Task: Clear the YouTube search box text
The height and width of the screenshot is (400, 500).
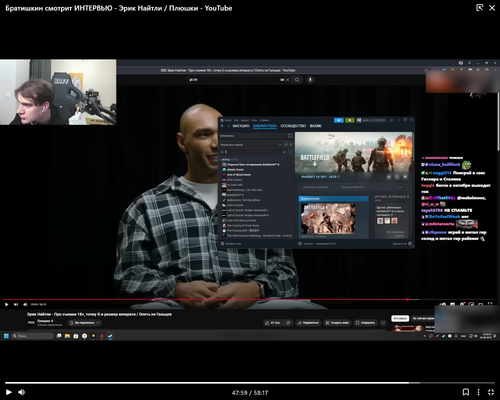Action: [x=288, y=80]
